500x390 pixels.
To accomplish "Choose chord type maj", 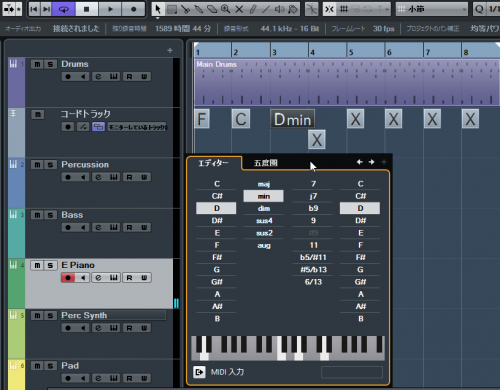I will click(x=264, y=184).
